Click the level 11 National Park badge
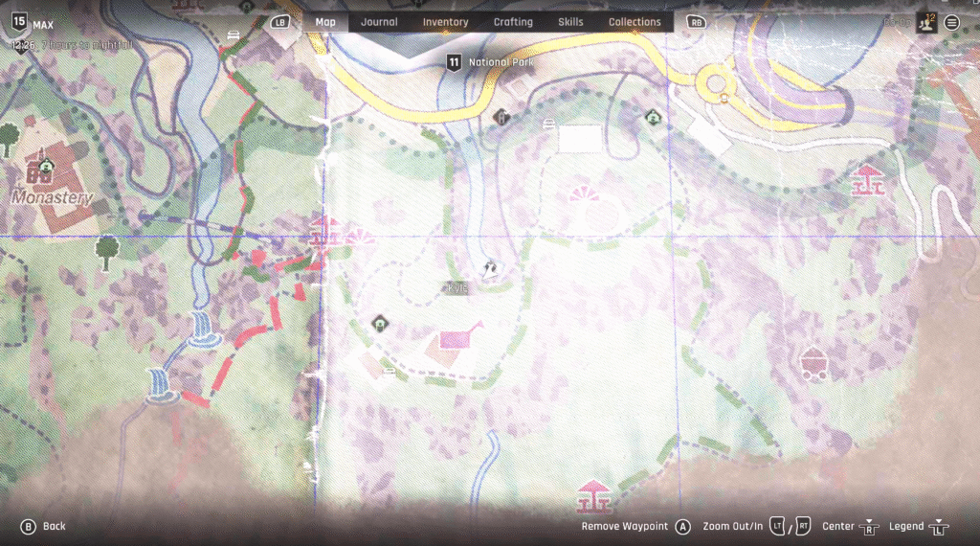Screen dimensions: 980x546 click(x=454, y=62)
